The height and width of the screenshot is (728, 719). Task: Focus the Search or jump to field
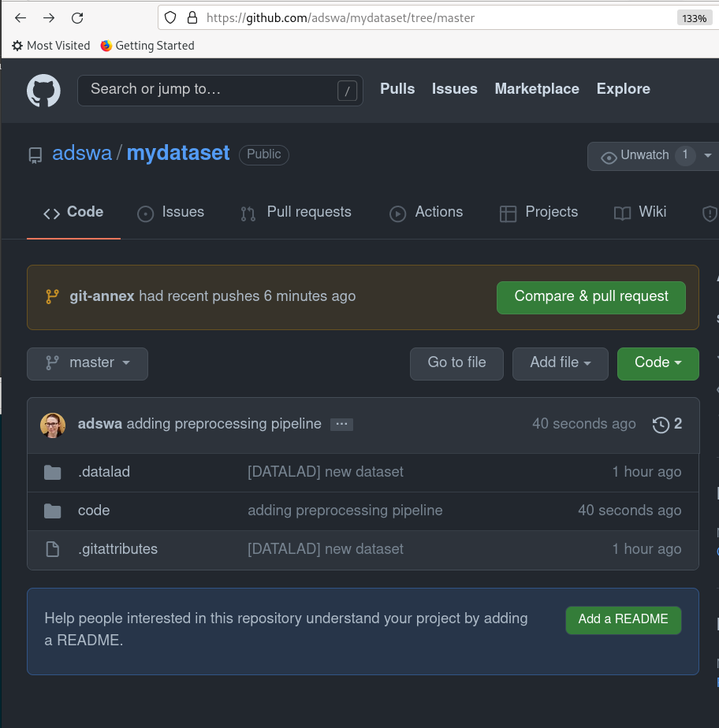tap(209, 90)
